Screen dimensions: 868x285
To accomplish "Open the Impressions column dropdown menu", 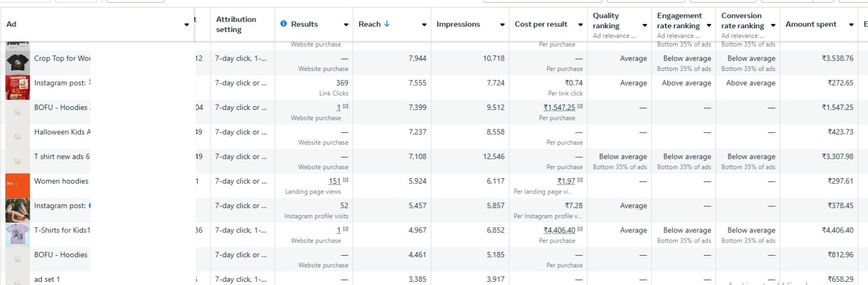I will [x=502, y=24].
